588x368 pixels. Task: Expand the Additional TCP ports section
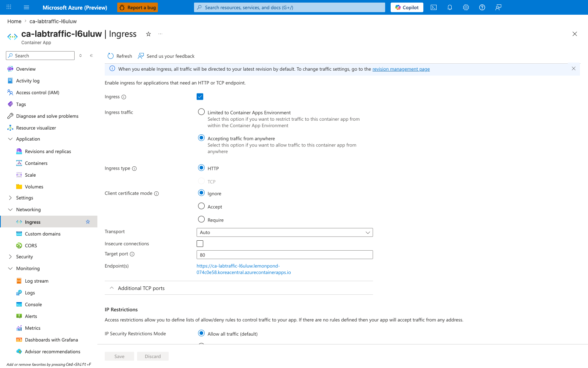click(x=239, y=288)
